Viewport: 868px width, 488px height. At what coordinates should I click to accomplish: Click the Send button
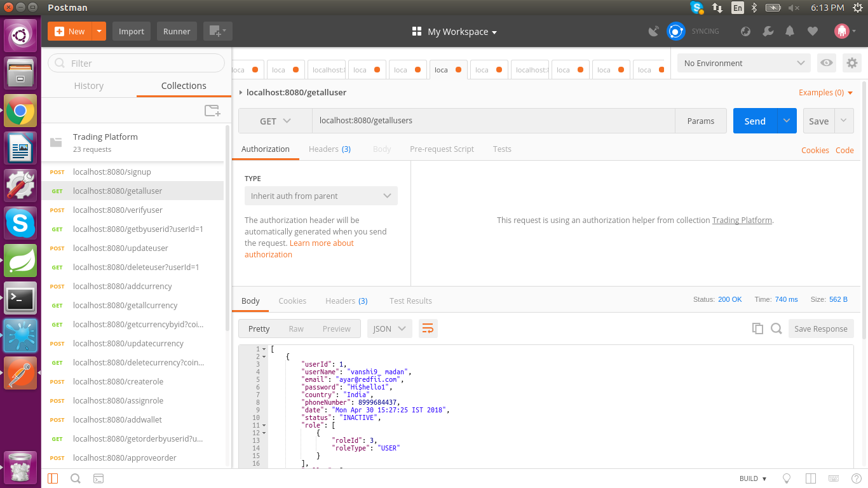(755, 121)
